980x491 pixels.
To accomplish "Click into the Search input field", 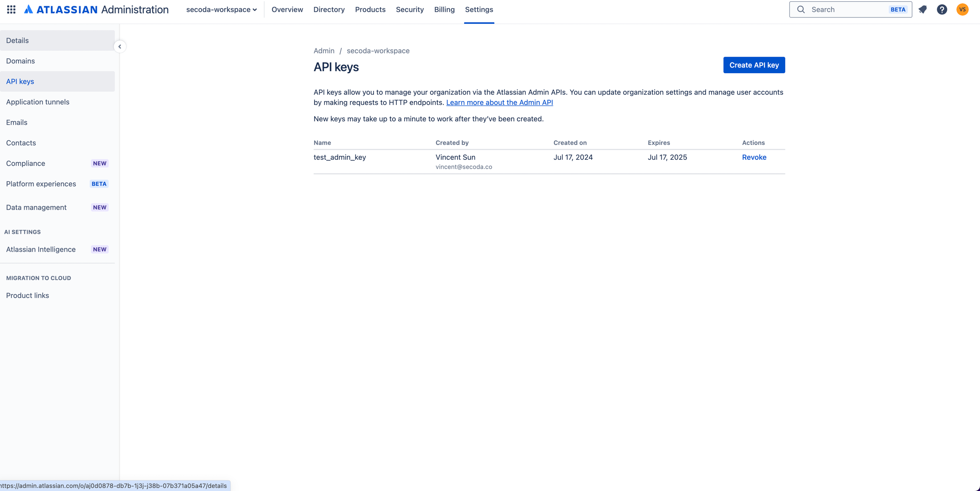I will (x=846, y=9).
